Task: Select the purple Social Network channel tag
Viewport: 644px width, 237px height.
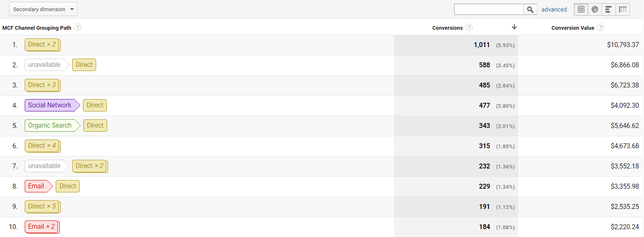Action: click(x=52, y=105)
